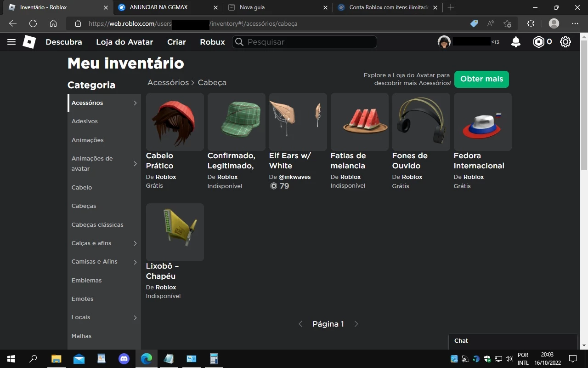
Task: Click the shopping tag icon in address bar
Action: click(x=474, y=23)
